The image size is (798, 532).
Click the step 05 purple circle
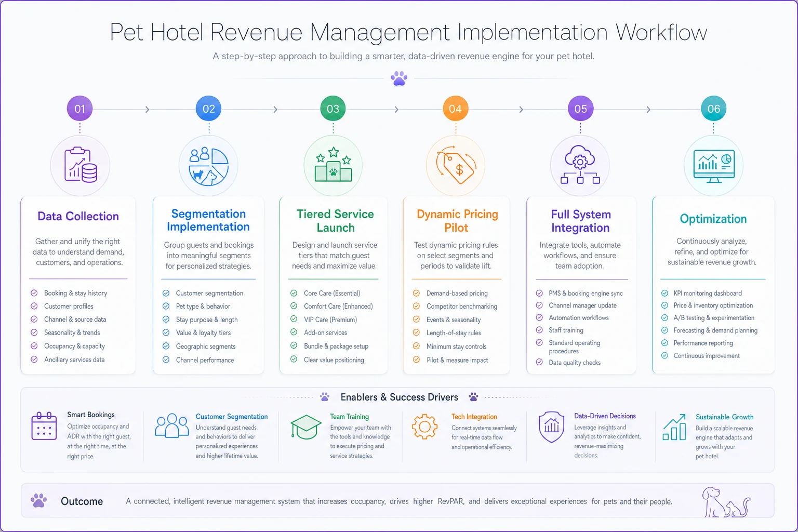(580, 109)
